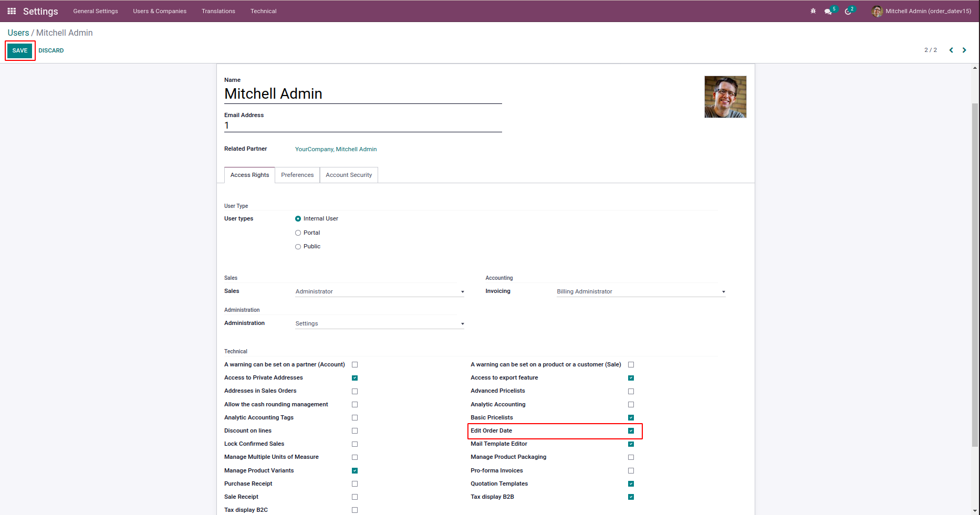Enable the Discount on lines checkbox
Viewport: 980px width, 515px height.
[355, 431]
